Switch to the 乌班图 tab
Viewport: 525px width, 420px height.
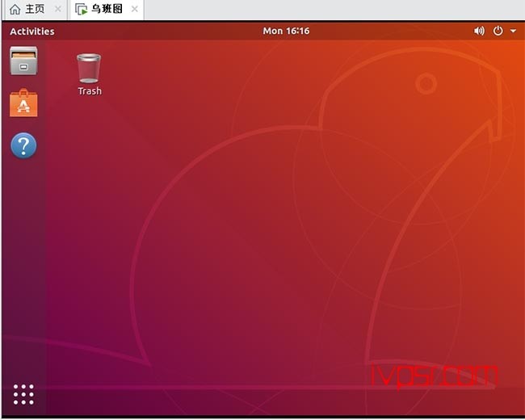tap(107, 10)
